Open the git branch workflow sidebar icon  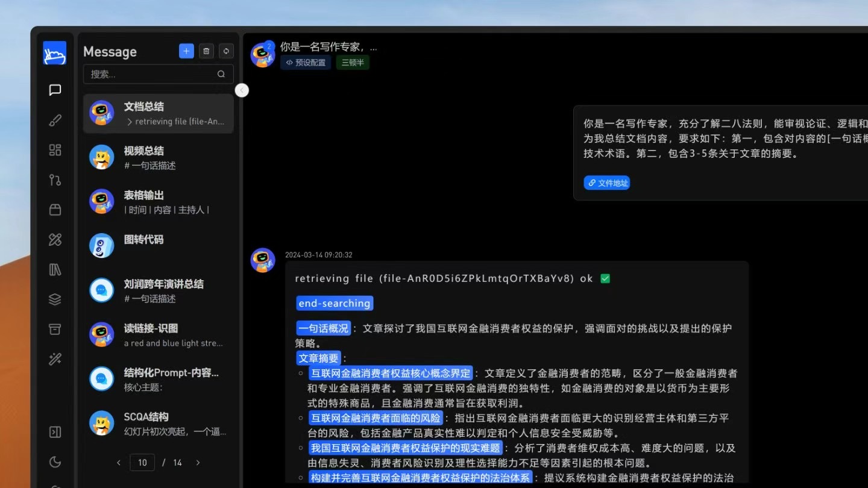pos(55,180)
